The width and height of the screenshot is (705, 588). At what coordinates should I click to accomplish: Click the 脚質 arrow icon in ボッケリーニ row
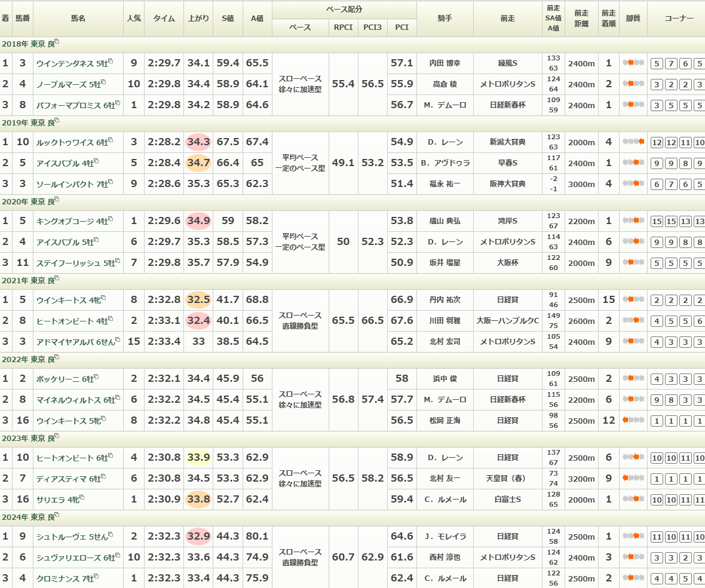[633, 378]
